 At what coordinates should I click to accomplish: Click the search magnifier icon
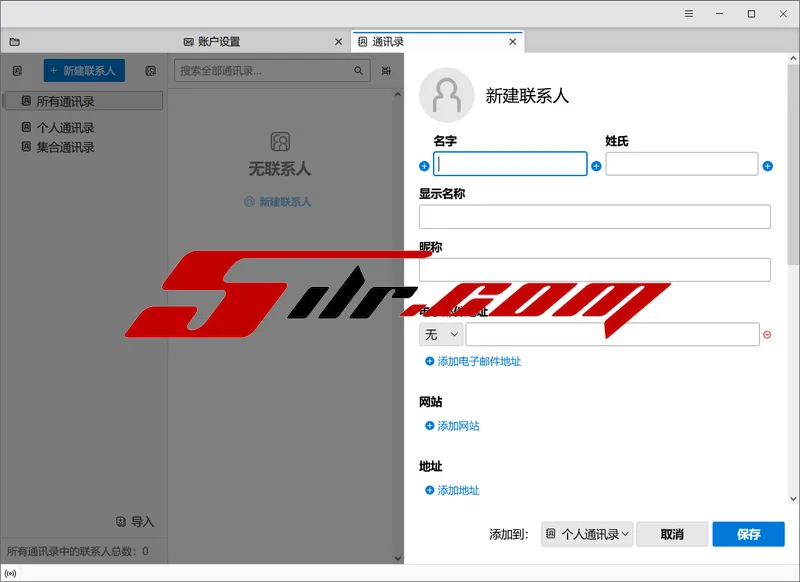359,70
